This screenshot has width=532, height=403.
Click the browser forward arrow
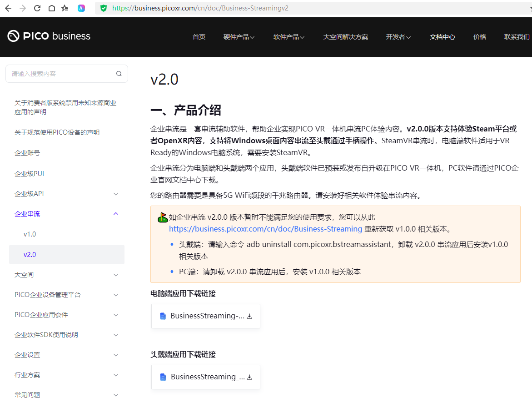23,8
